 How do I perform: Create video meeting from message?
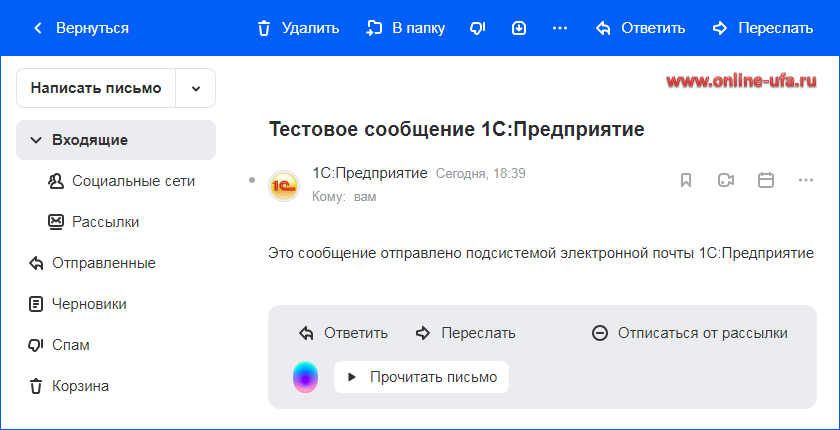coord(726,180)
